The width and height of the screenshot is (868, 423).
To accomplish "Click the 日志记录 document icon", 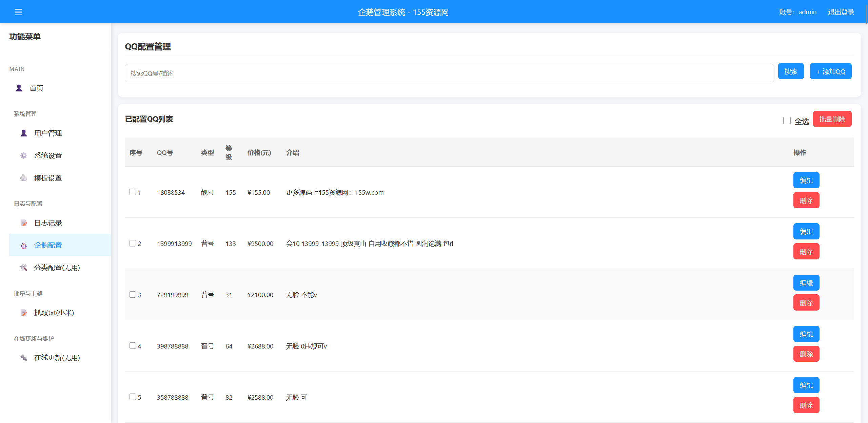I will point(23,223).
